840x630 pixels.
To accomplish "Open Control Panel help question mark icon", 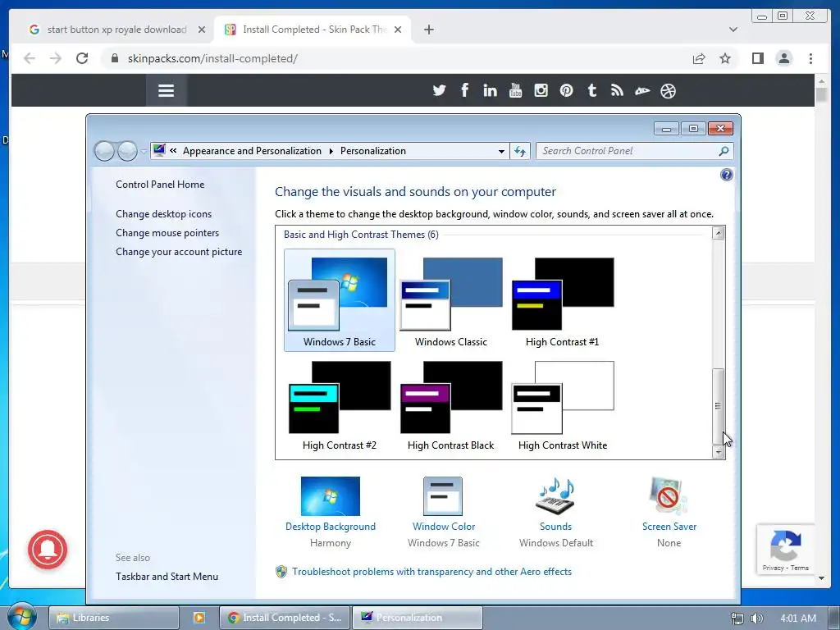I will point(727,175).
